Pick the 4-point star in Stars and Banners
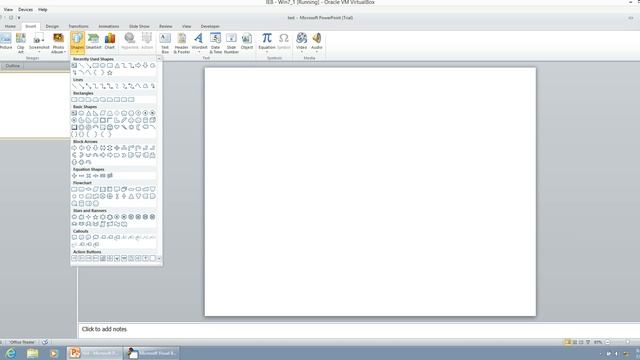The width and height of the screenshot is (640, 360). tap(88, 217)
